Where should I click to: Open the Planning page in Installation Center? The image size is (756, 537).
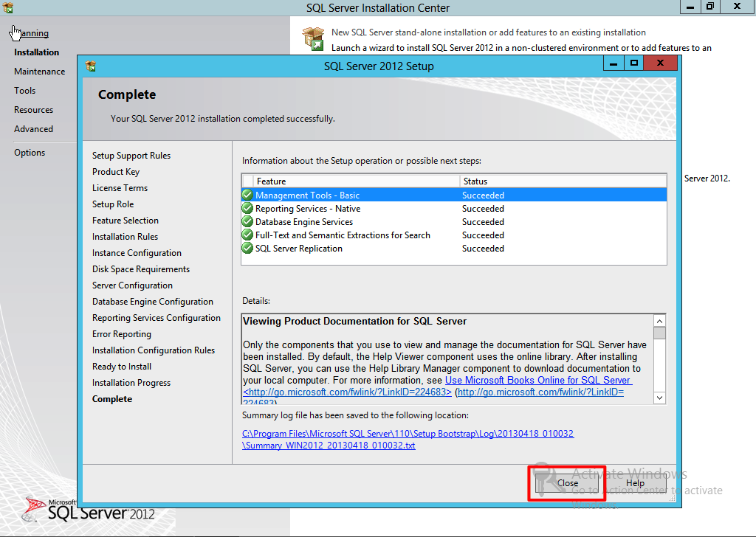pyautogui.click(x=31, y=33)
